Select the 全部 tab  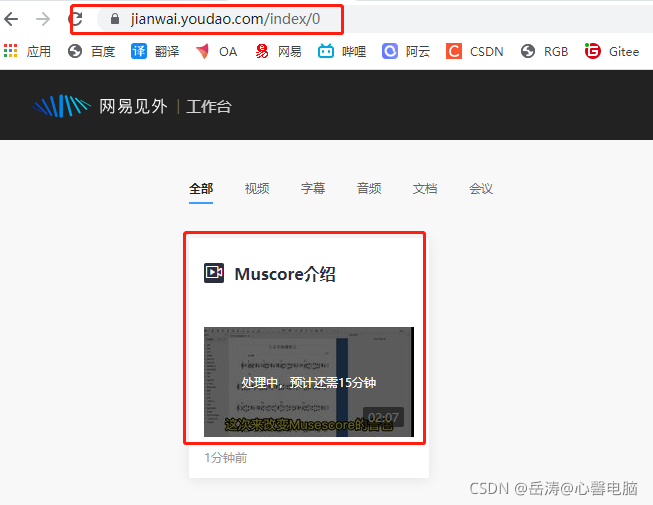(201, 189)
